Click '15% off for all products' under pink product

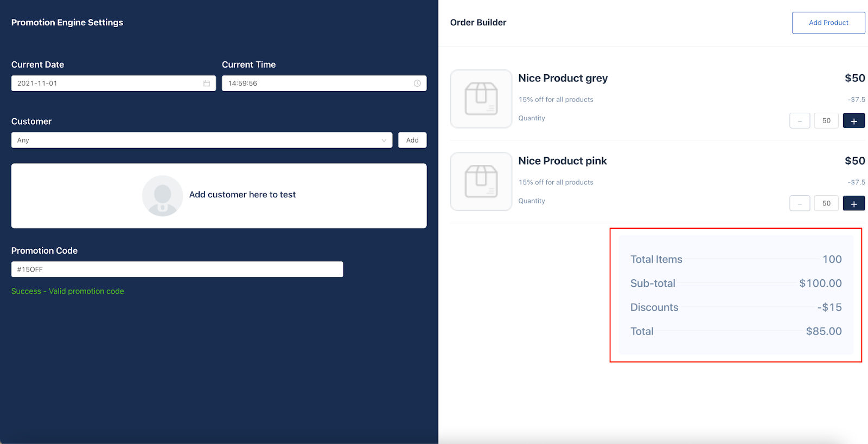click(x=556, y=183)
